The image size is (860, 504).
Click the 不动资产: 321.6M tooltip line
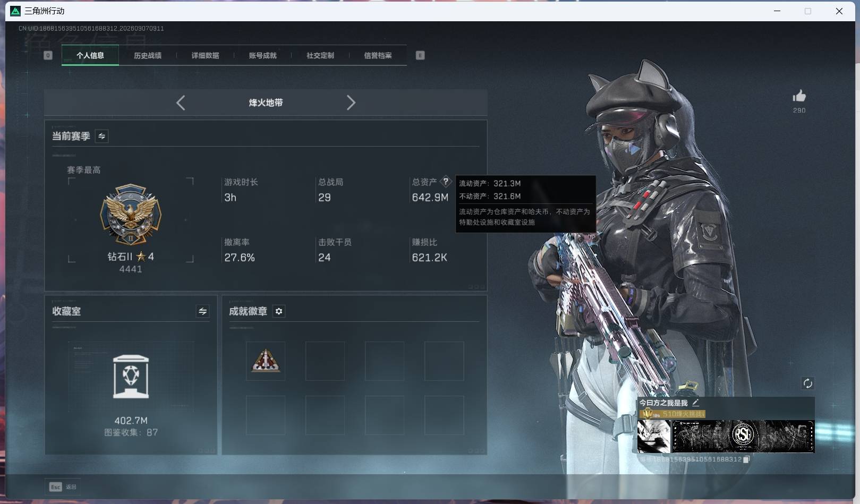pyautogui.click(x=490, y=196)
